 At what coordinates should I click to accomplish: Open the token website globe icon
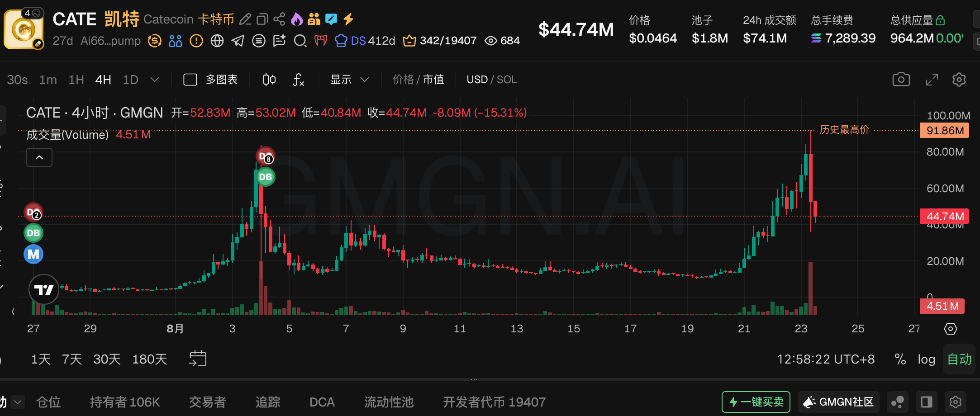click(x=217, y=41)
